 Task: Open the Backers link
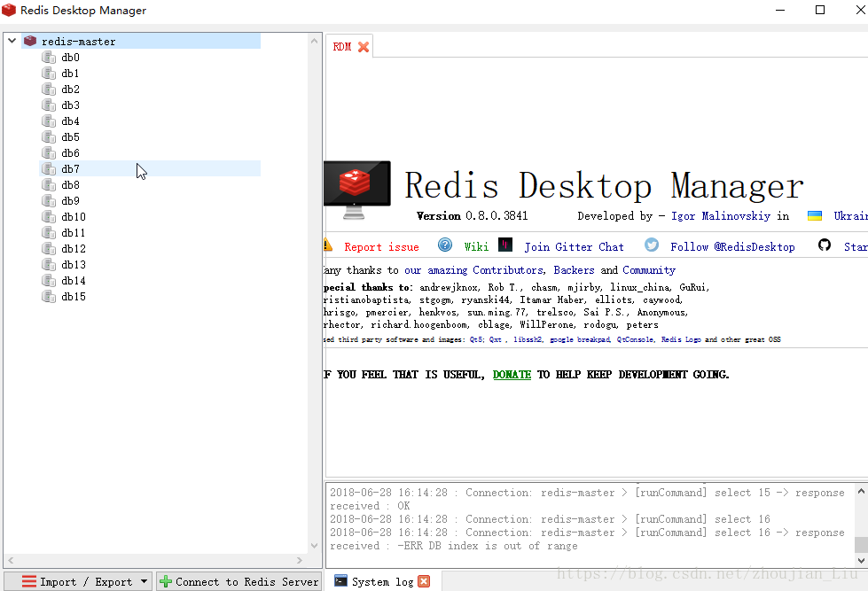point(574,270)
